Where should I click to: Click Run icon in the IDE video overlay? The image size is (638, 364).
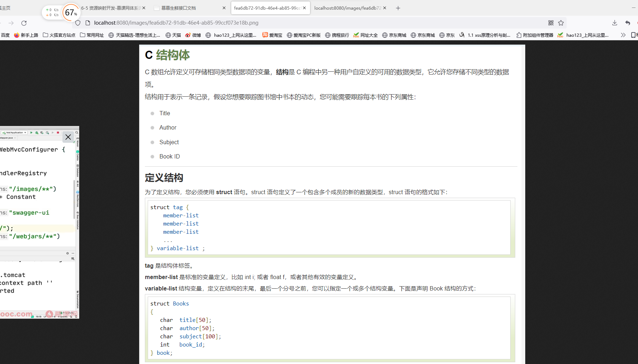[x=31, y=132]
